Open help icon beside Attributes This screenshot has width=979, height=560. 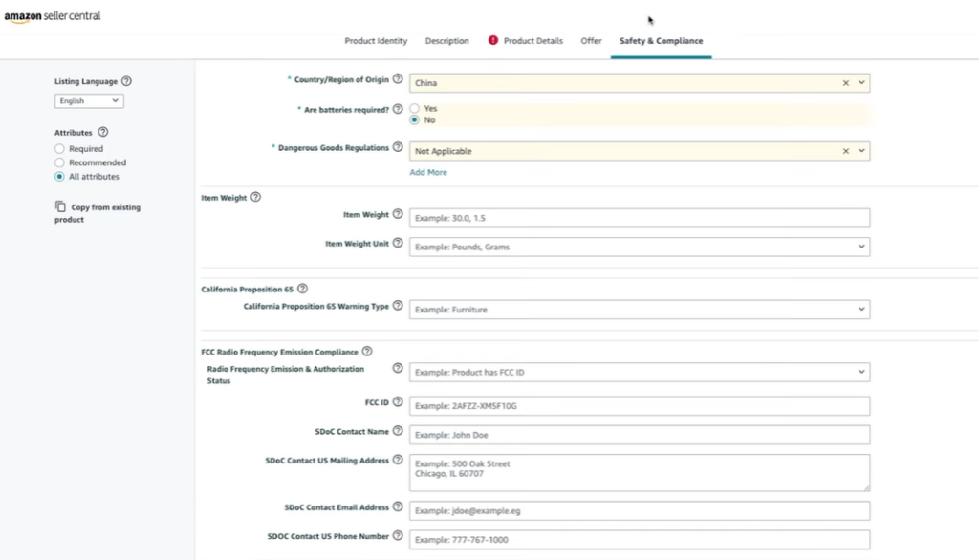pyautogui.click(x=103, y=132)
